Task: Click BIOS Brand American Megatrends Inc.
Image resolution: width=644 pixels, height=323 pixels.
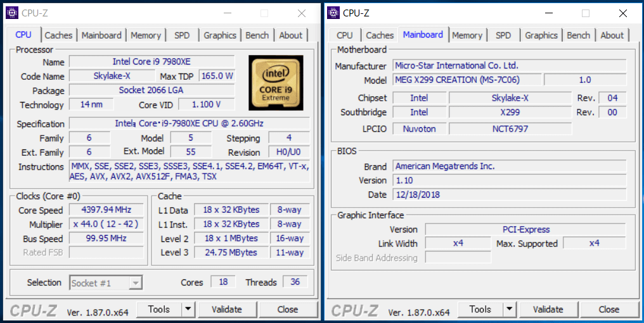Action: [x=509, y=166]
